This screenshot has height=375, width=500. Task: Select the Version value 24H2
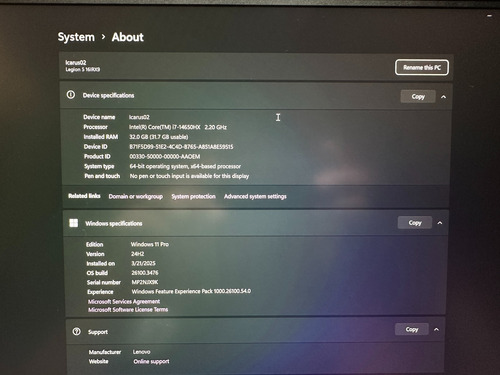coord(138,254)
